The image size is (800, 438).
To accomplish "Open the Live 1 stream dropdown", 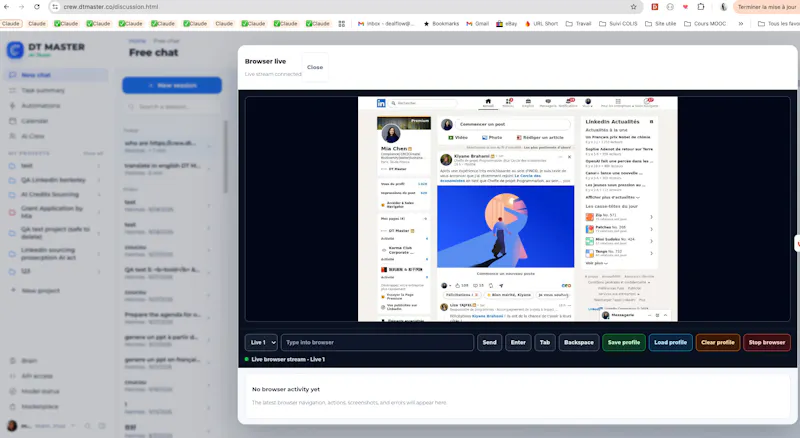I will pos(261,343).
